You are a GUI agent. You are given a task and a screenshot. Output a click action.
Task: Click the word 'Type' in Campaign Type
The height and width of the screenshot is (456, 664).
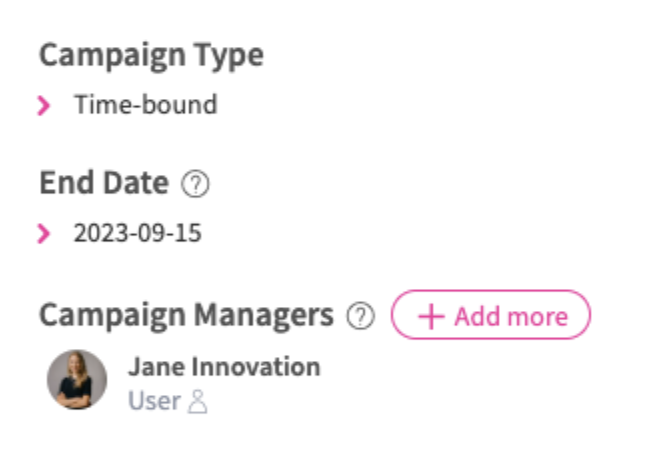[x=231, y=55]
